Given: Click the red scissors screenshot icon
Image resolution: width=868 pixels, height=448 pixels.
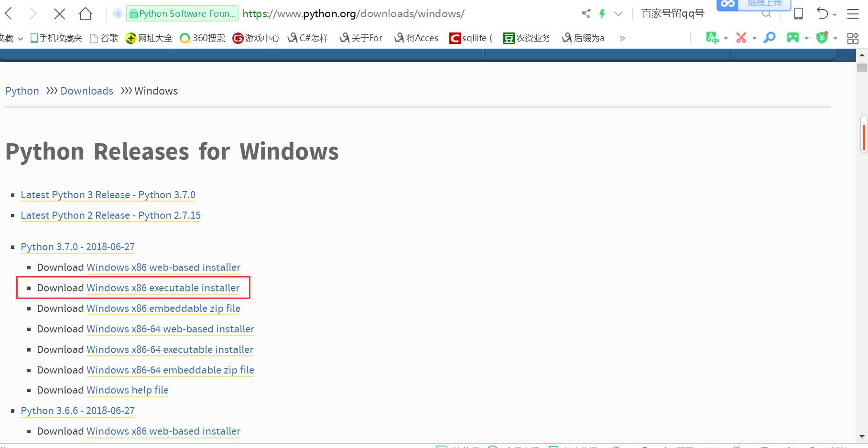Looking at the screenshot, I should coord(741,38).
